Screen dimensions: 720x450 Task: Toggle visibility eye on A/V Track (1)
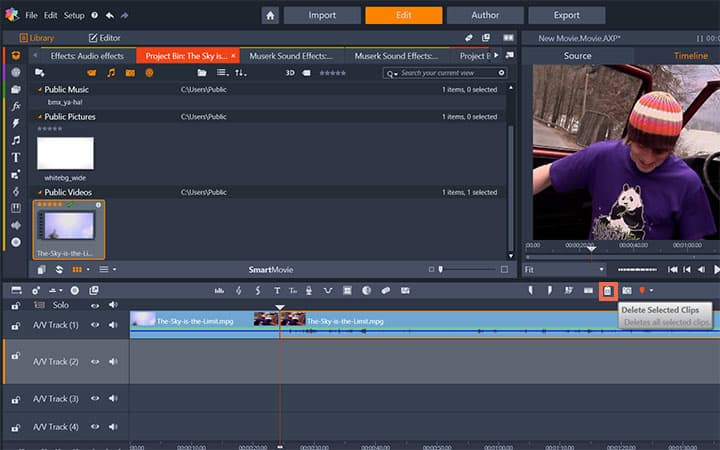point(95,325)
